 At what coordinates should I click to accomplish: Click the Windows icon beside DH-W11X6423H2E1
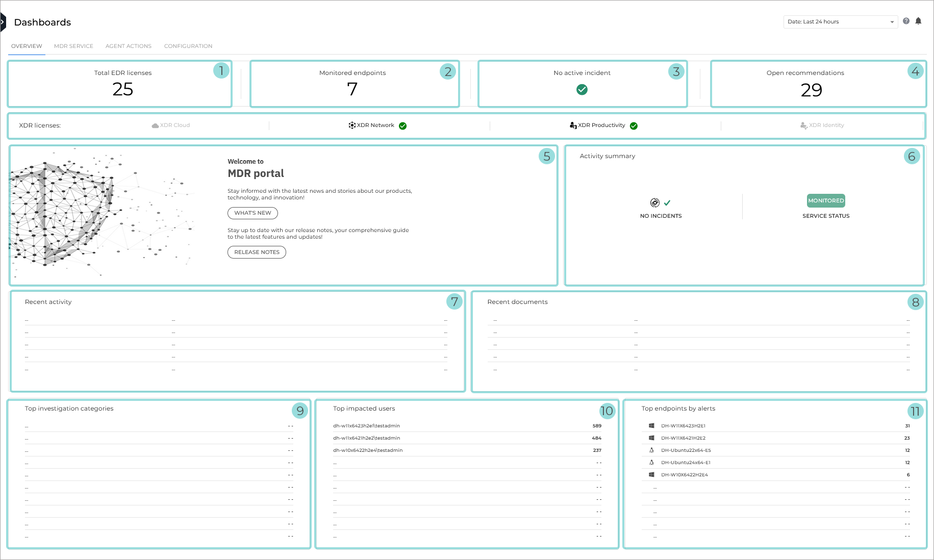(x=651, y=425)
